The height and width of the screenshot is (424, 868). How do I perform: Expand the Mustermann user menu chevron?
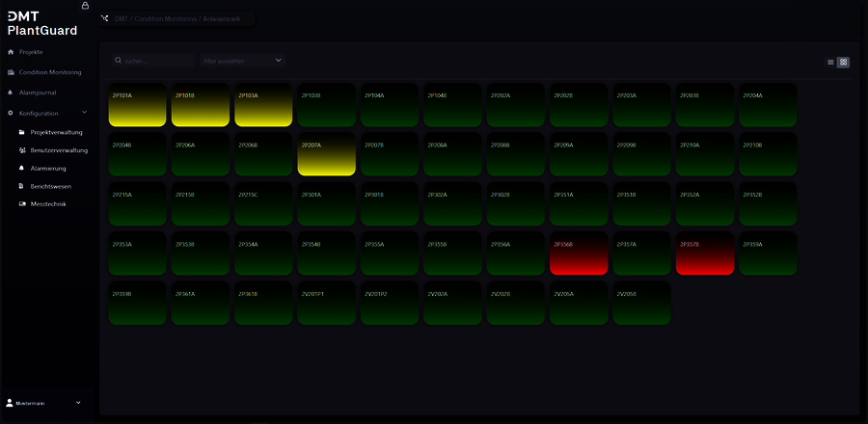pyautogui.click(x=78, y=402)
